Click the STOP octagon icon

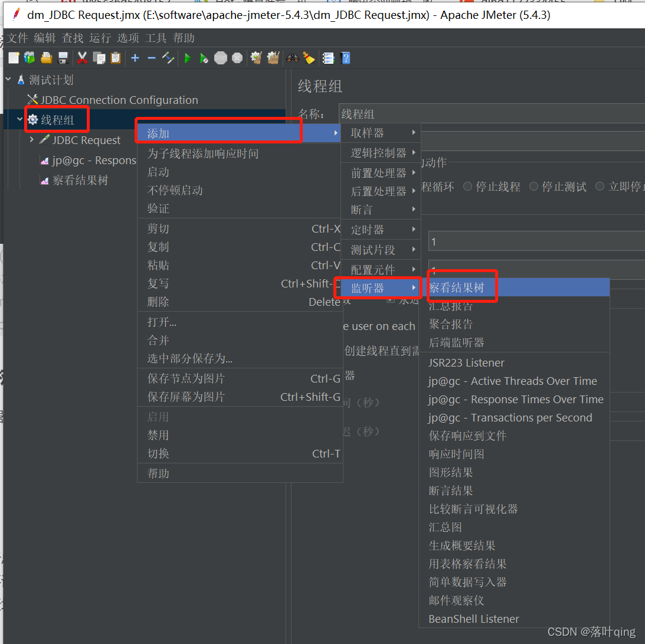click(x=221, y=58)
